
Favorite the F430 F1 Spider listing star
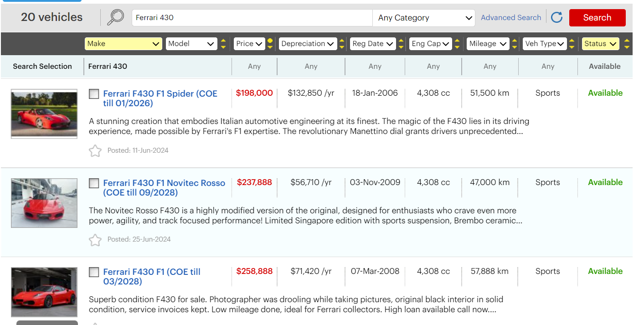pos(95,150)
